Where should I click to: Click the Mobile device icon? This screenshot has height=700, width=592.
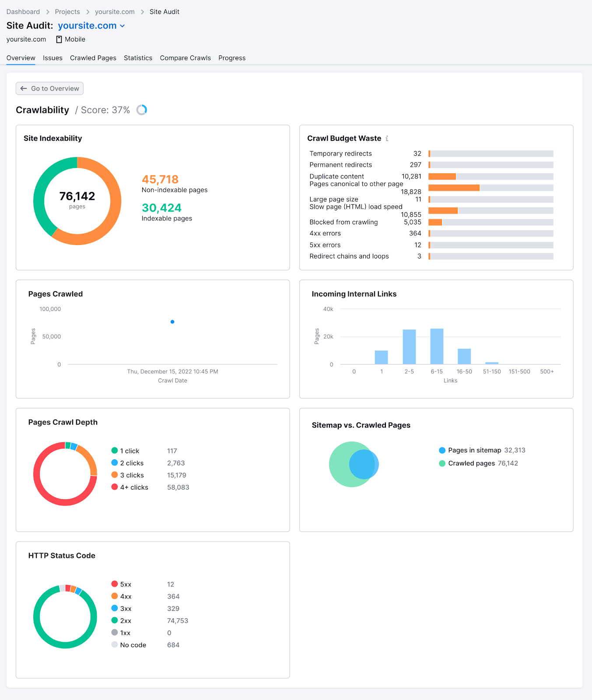[59, 39]
